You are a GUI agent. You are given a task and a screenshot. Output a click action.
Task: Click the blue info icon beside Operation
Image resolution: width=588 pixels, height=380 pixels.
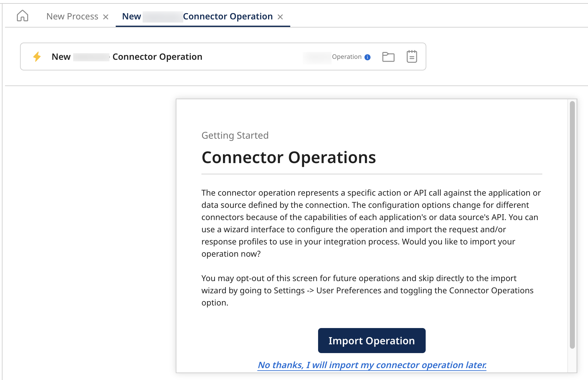pos(368,57)
